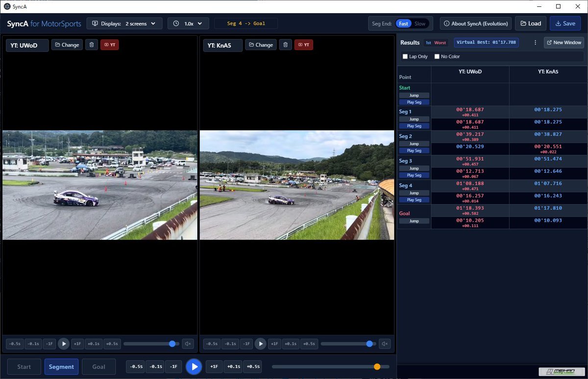Open results in New Window
588x379 pixels.
(564, 43)
